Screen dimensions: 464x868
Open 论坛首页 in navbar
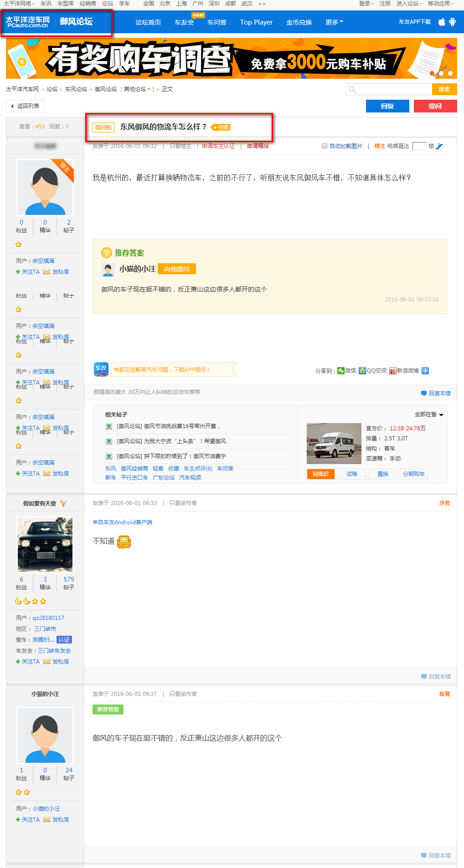point(148,22)
